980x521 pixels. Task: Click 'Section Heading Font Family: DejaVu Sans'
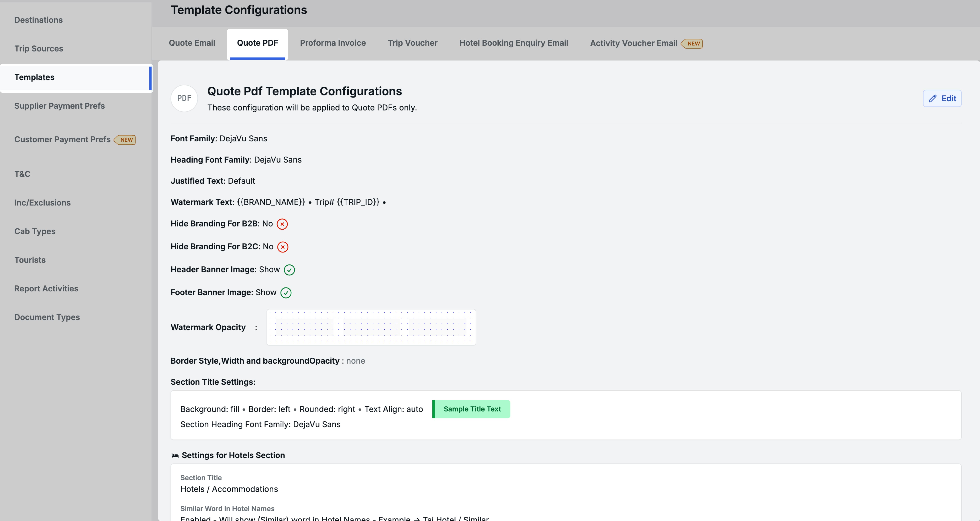261,424
